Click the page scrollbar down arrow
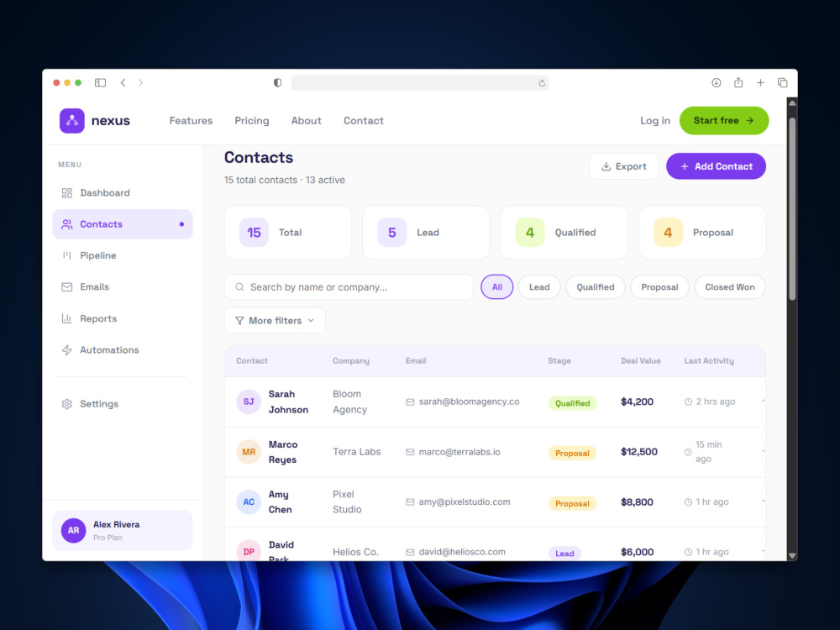Screen dimensions: 840x630 792,555
